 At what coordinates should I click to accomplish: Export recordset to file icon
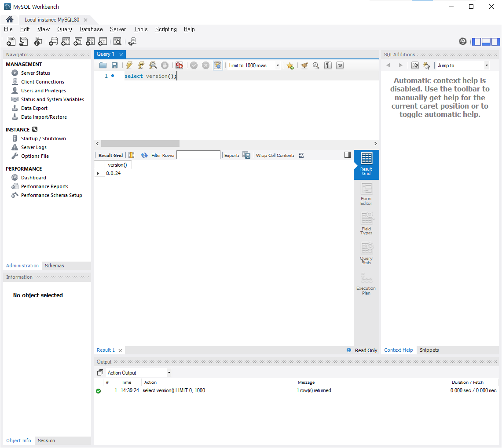coord(246,155)
